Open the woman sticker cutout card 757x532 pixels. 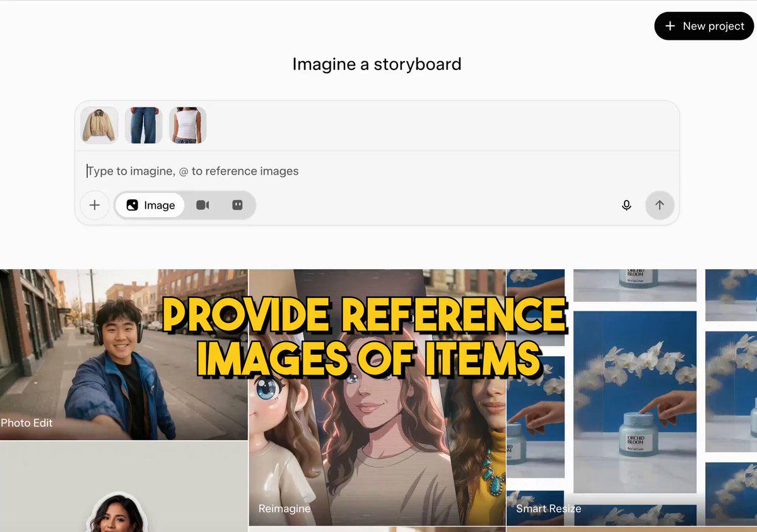click(x=124, y=487)
